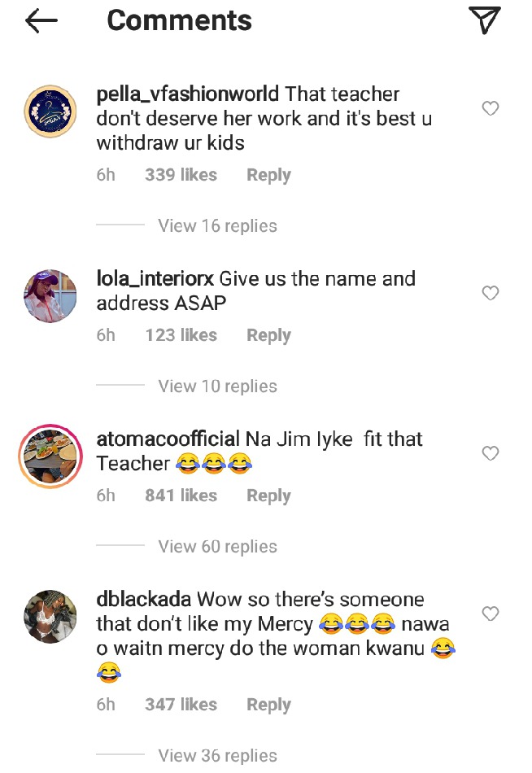Go back using the arrow icon

coord(41,21)
